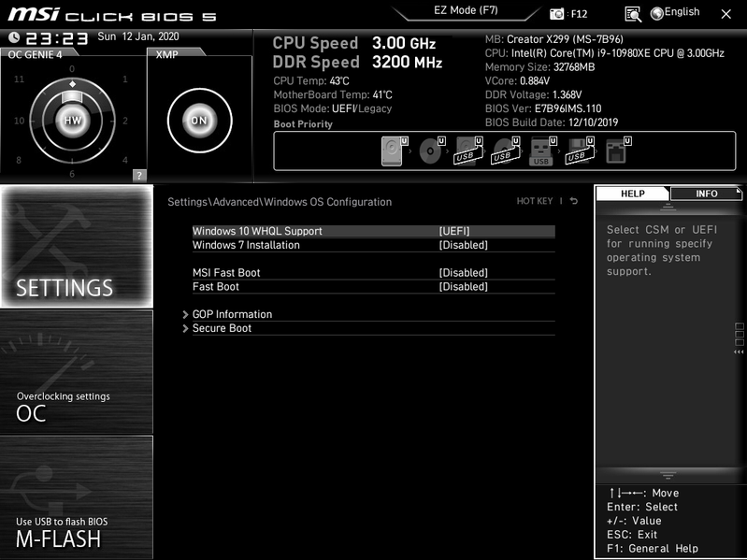747x560 pixels.
Task: Select the Fast Boot setting label
Action: [x=216, y=287]
